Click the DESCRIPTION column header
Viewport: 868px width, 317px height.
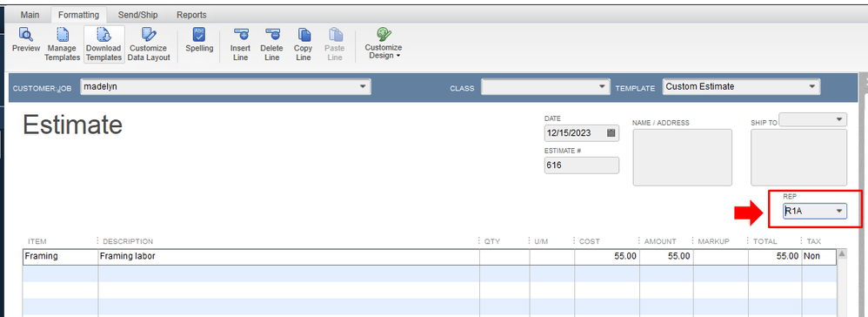point(128,241)
